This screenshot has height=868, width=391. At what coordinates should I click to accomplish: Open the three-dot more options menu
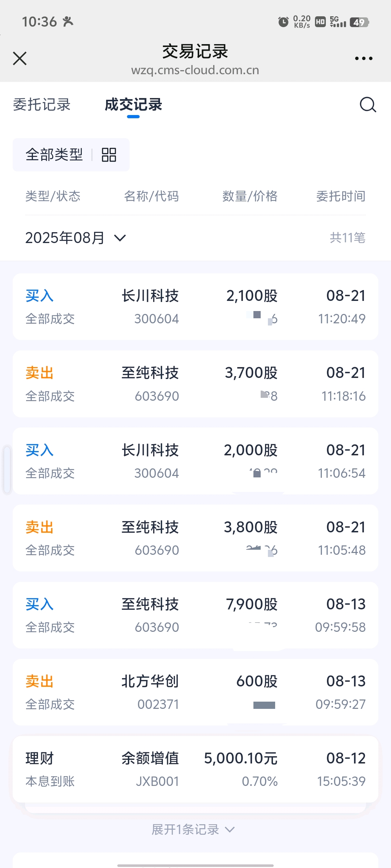pos(363,58)
